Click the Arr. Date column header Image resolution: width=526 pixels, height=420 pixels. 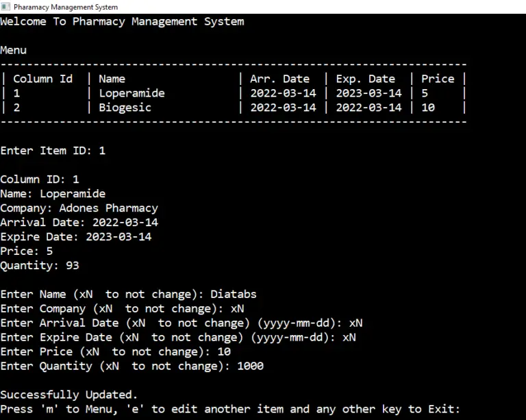coord(279,79)
